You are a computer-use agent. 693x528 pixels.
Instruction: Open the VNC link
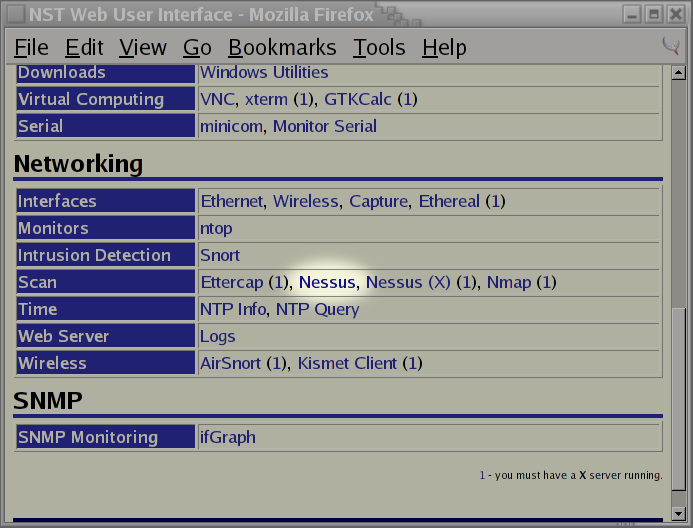217,99
